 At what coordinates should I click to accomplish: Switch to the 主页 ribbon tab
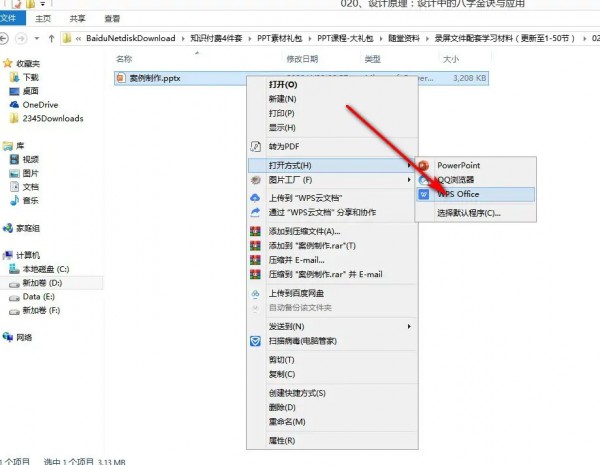coord(43,18)
